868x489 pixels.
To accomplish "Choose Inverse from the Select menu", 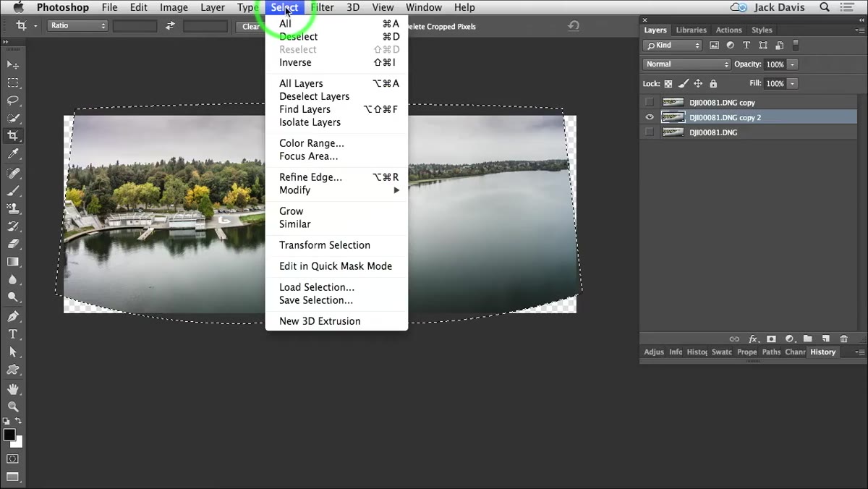I will pos(295,62).
